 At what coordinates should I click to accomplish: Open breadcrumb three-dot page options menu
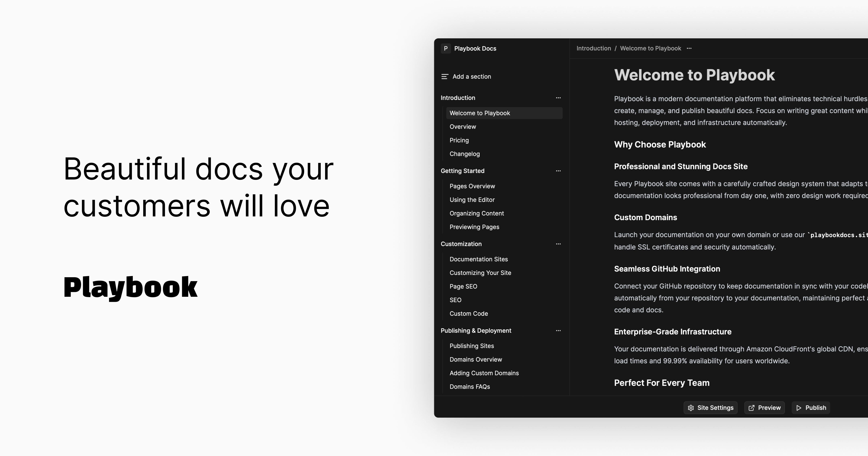click(x=689, y=48)
